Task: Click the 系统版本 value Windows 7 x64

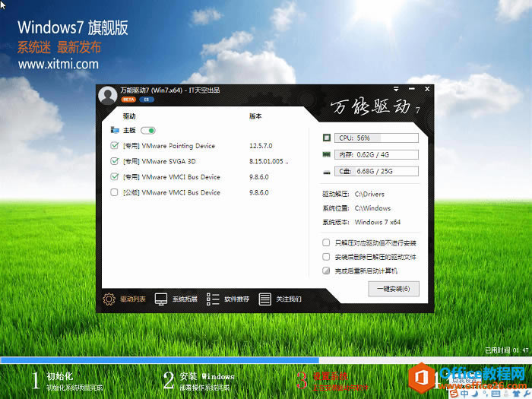Action: click(378, 222)
